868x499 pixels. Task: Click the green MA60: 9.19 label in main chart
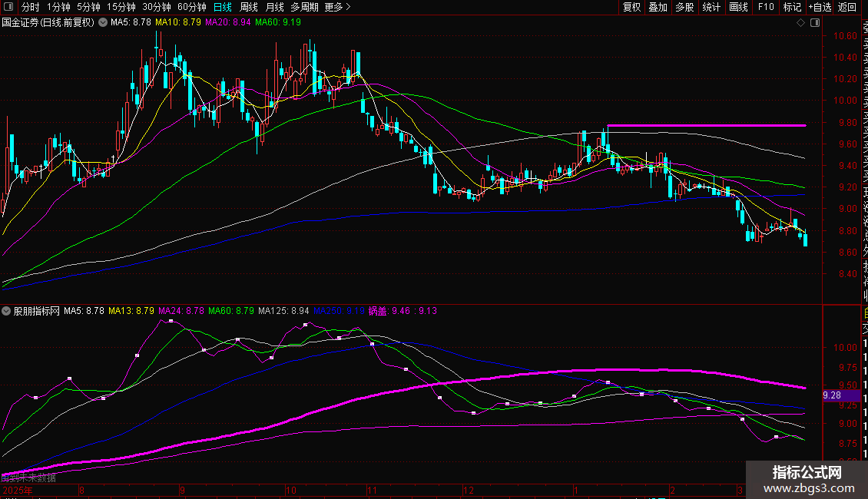point(278,23)
